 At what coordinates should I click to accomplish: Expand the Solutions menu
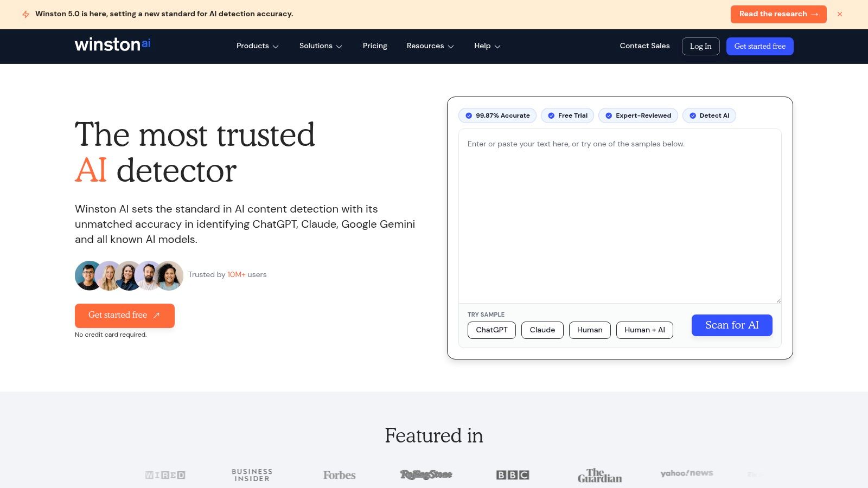point(321,46)
